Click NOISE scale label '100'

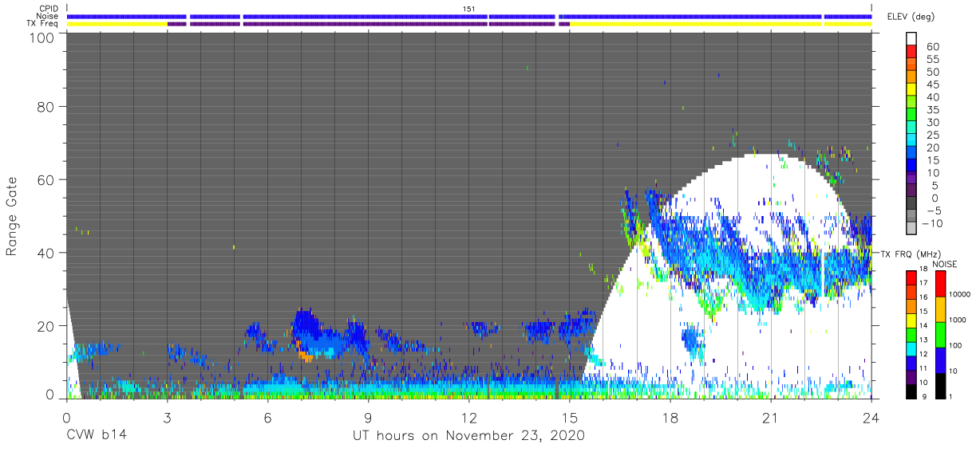pos(957,345)
